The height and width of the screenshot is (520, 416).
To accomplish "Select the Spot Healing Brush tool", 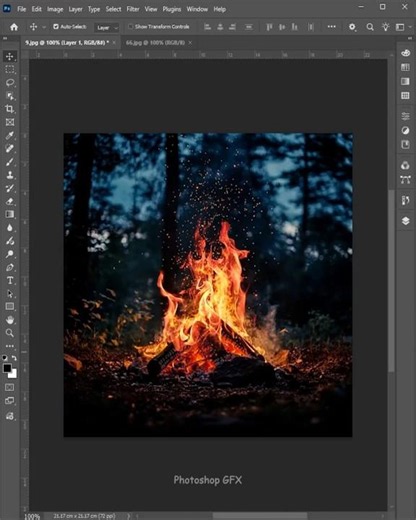I will pyautogui.click(x=10, y=148).
